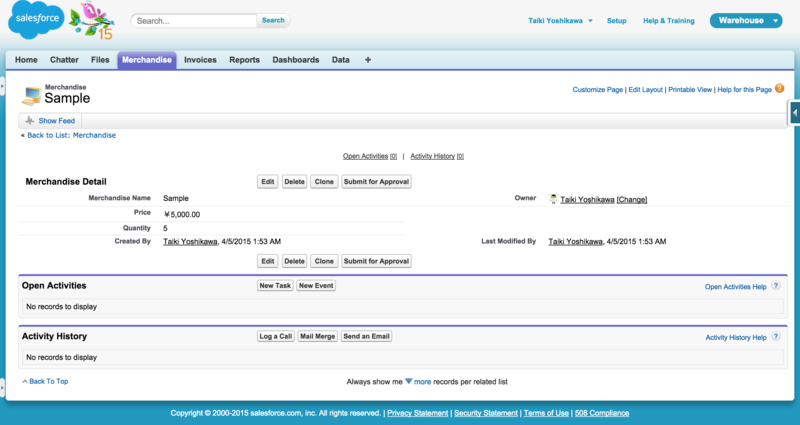
Task: Open the Warehouse app menu dropdown
Action: (746, 20)
